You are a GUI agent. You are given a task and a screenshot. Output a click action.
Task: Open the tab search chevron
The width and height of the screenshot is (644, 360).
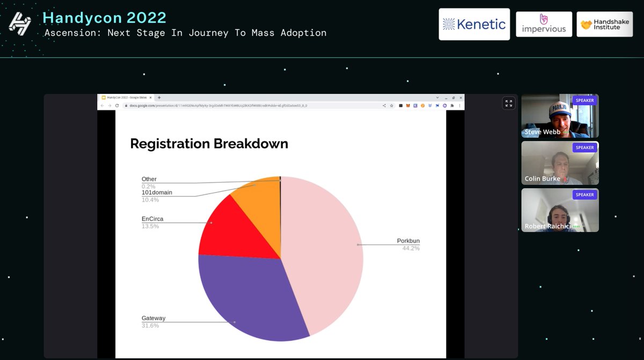click(438, 98)
